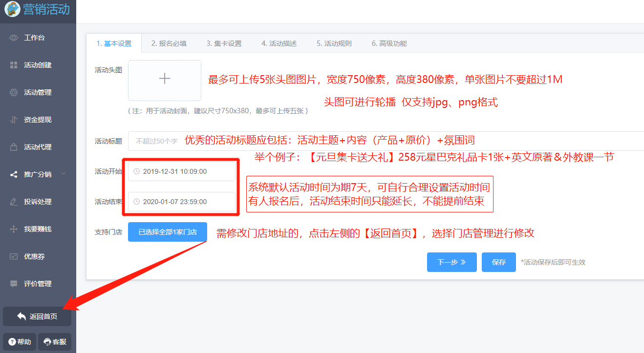644x353 pixels.
Task: Switch to the 报名必填 tab
Action: 169,43
